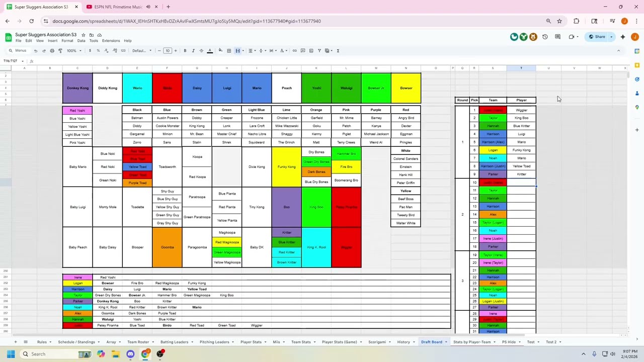This screenshot has width=644, height=362.
Task: Open the File menu
Action: 18,41
